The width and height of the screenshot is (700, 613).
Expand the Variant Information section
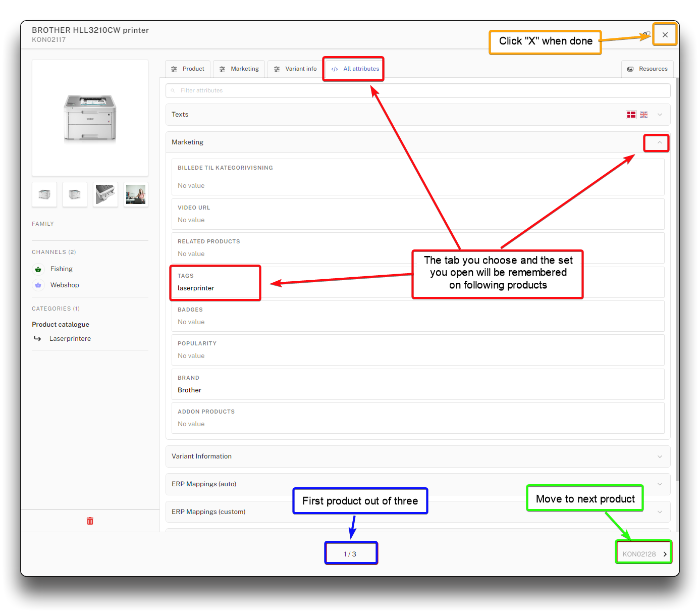659,456
